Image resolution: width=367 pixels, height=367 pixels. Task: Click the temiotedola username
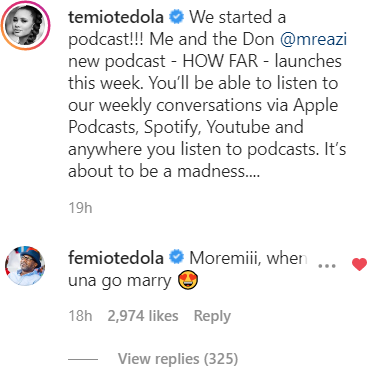click(116, 17)
